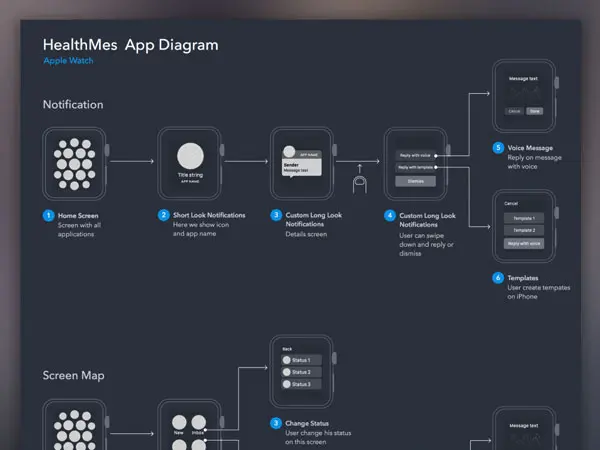This screenshot has height=450, width=600.
Task: Choose the Status 3 option
Action: click(302, 384)
